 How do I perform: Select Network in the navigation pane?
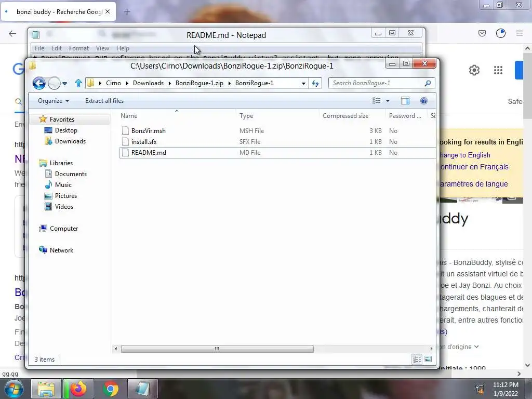[x=61, y=250]
